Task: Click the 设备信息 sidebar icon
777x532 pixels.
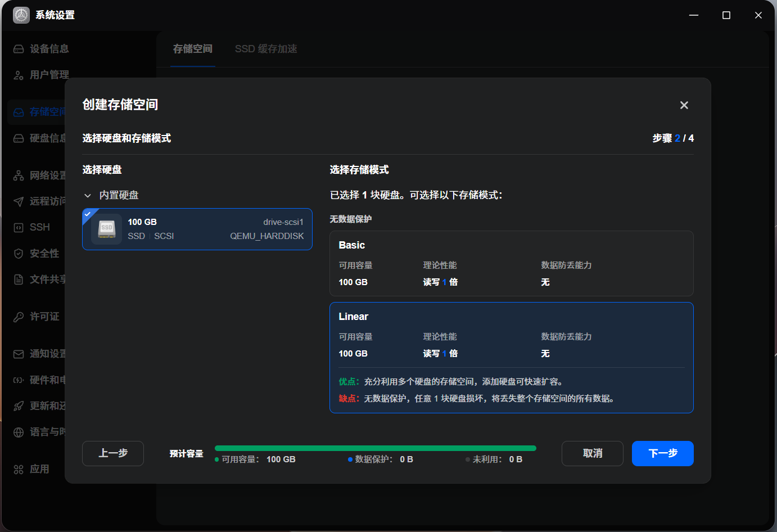Action: (x=19, y=49)
